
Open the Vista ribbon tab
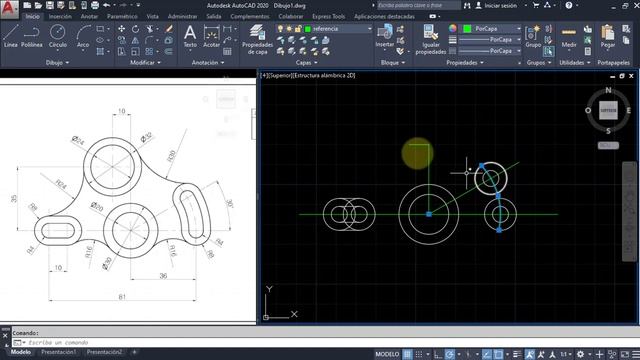(x=152, y=16)
